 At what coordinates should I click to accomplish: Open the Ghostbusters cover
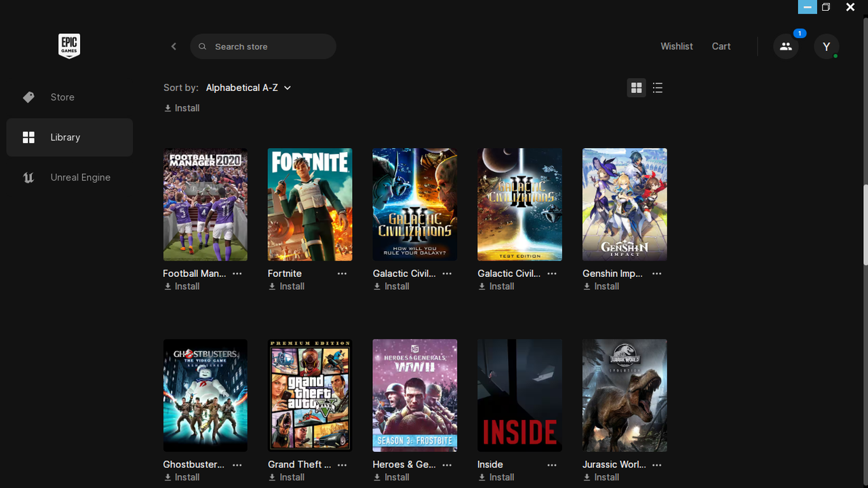205,396
